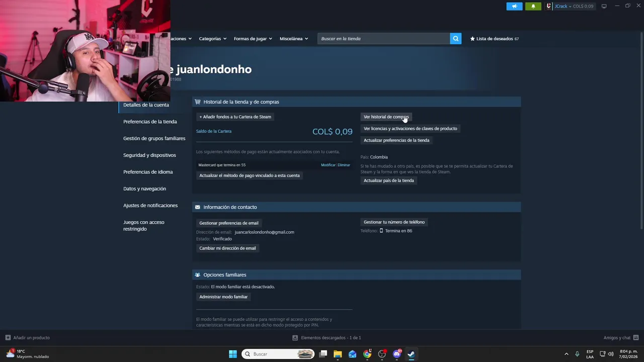Screen dimensions: 644x362
Task: Click Actualizar el método de pago button
Action: 249,175
